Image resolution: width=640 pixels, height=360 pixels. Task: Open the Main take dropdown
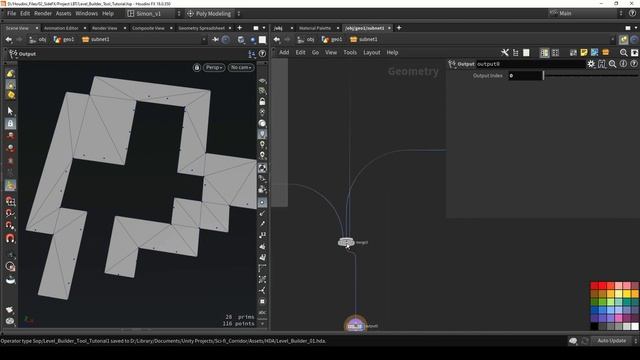pyautogui.click(x=585, y=13)
